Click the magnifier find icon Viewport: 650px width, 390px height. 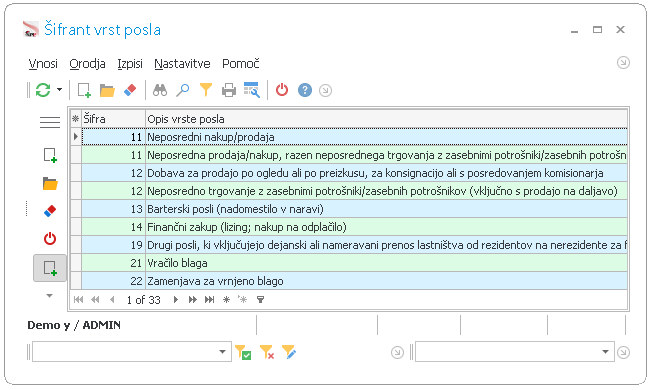pyautogui.click(x=183, y=90)
